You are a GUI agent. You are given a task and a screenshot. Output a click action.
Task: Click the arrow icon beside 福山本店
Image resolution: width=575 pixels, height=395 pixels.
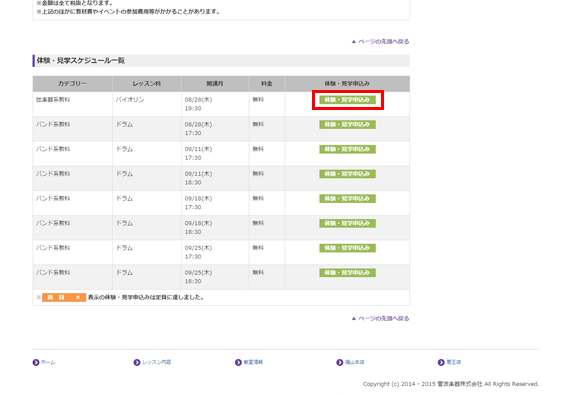point(340,362)
